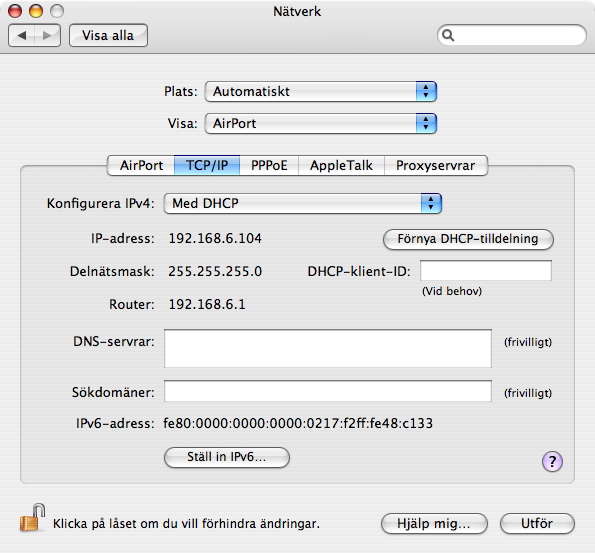Switch to the PPPoE tab

[x=269, y=165]
